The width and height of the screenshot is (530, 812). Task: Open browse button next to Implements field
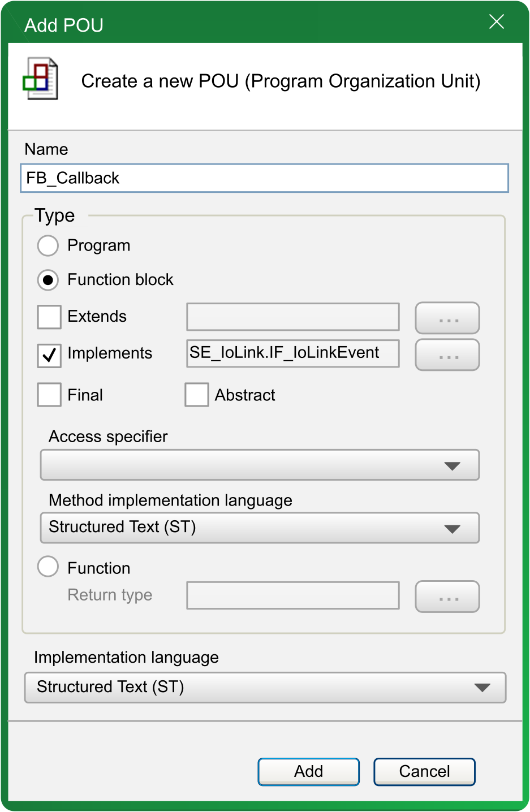pos(447,355)
